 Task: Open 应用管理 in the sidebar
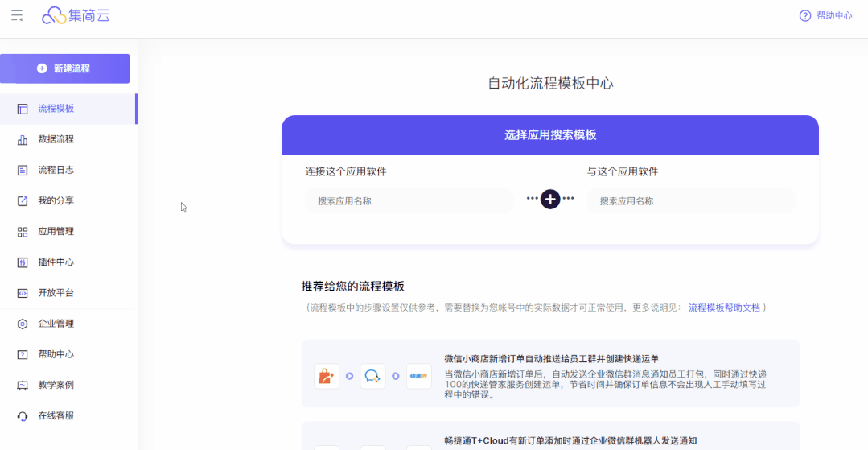tap(68, 232)
